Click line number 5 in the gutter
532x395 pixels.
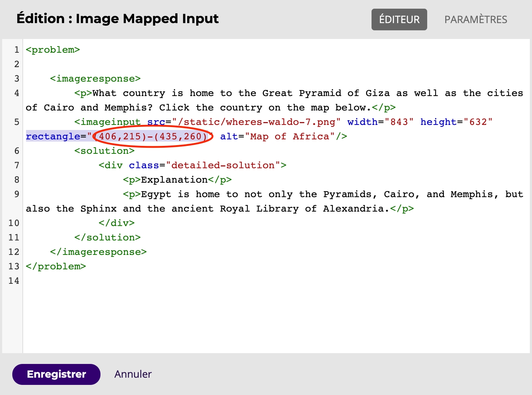tap(17, 122)
